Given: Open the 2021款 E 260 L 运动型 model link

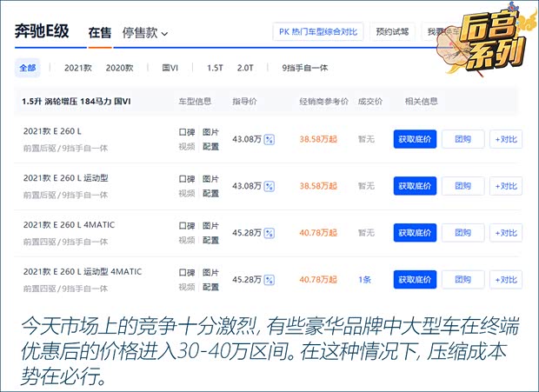Looking at the screenshot, I should [66, 178].
